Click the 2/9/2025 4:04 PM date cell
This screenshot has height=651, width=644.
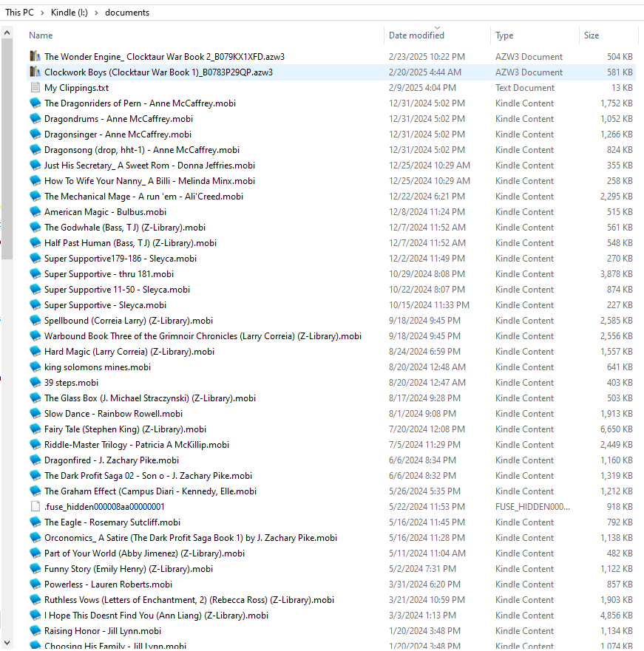click(422, 88)
